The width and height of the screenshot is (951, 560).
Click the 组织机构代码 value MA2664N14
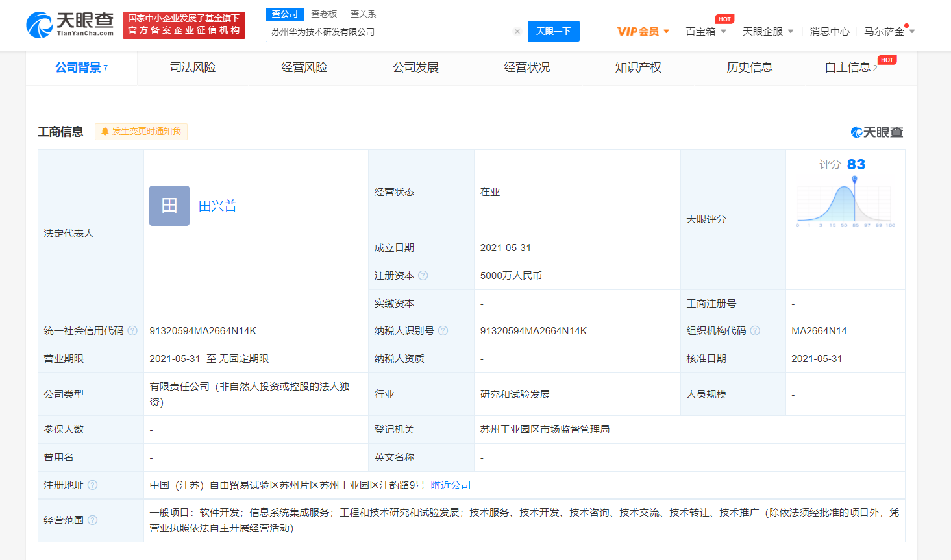pos(819,331)
